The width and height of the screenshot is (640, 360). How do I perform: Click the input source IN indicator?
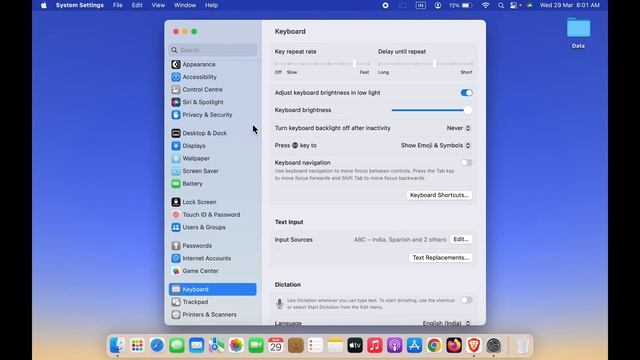click(x=420, y=5)
